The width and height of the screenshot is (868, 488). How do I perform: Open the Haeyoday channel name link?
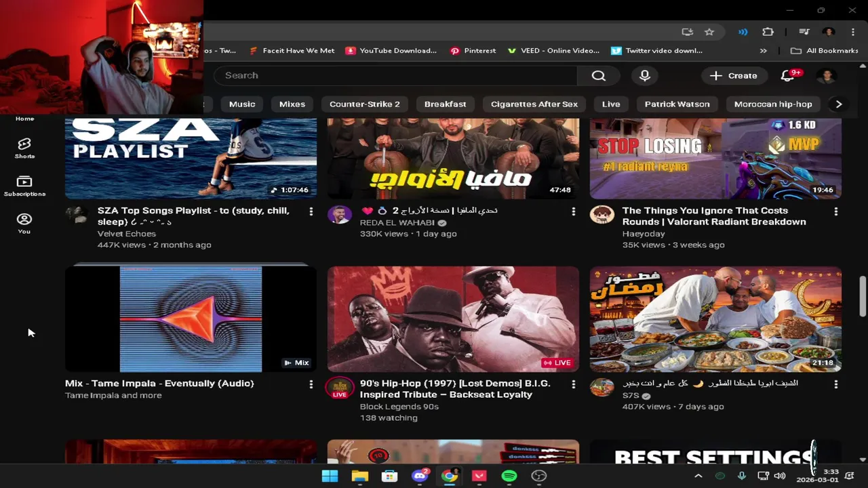click(644, 234)
